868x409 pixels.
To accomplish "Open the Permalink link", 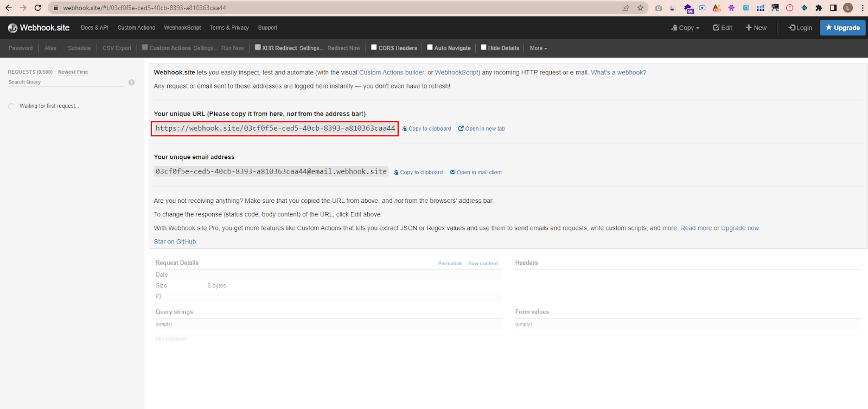I will (x=450, y=264).
